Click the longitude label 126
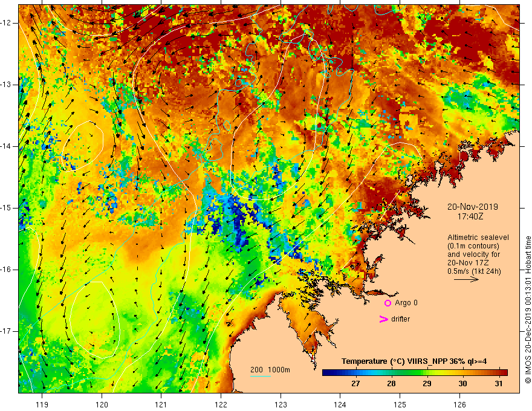 pyautogui.click(x=459, y=404)
